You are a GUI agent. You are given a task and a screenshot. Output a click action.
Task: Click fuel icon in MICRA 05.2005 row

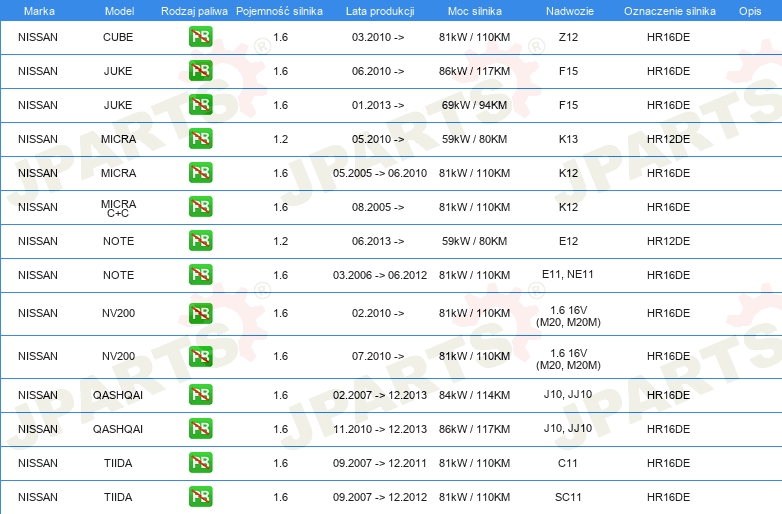coord(200,172)
